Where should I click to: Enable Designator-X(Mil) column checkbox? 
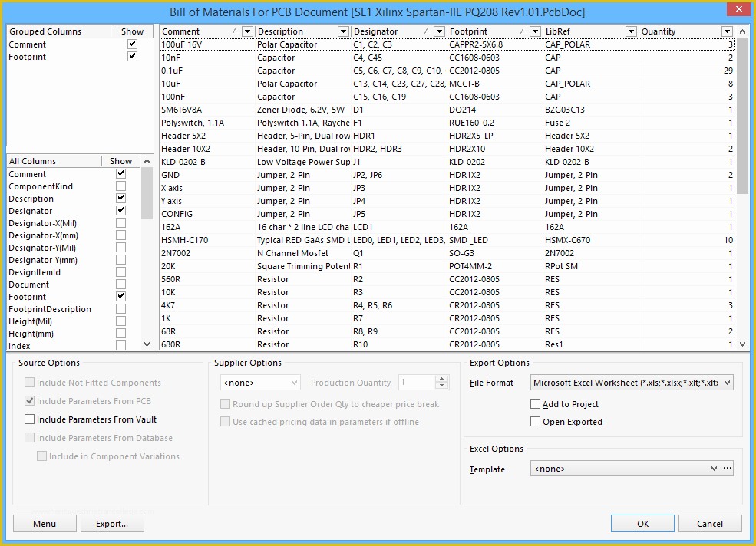[120, 222]
